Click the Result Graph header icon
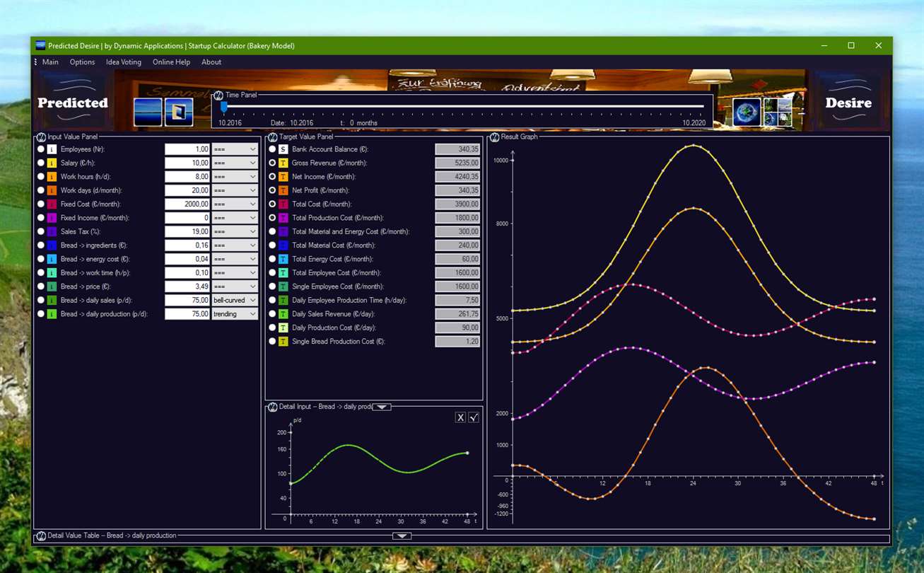This screenshot has height=573, width=924. 494,137
